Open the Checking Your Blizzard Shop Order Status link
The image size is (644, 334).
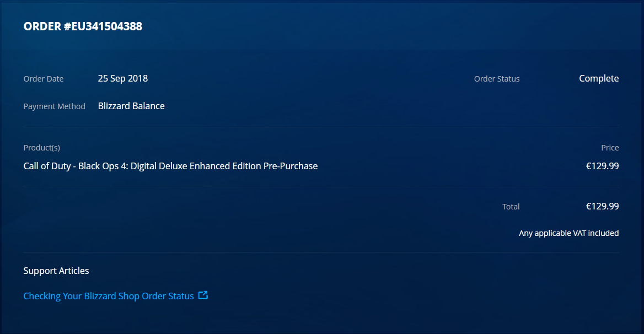(x=109, y=296)
